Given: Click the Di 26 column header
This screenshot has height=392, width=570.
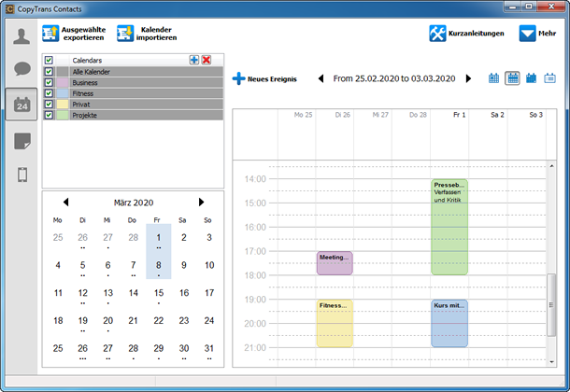Looking at the screenshot, I should click(x=342, y=115).
